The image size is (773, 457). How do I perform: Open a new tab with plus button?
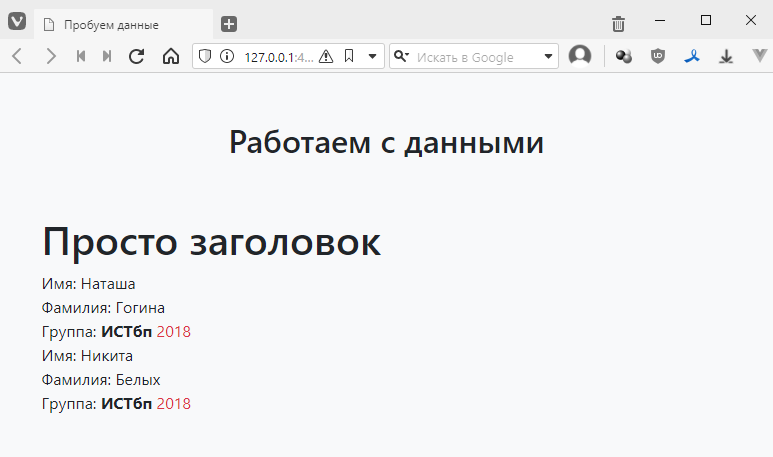click(229, 24)
